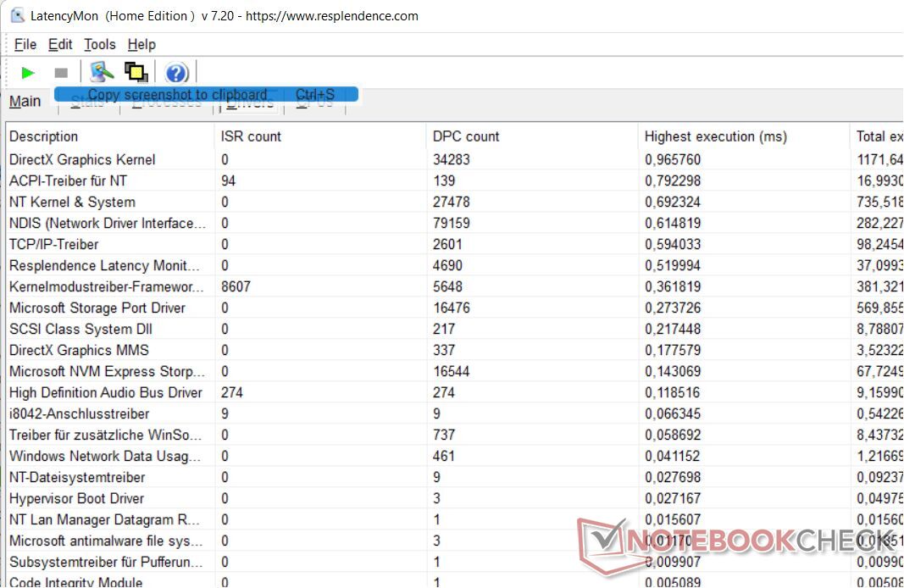
Task: Open the options icon with magnifier
Action: (x=102, y=72)
